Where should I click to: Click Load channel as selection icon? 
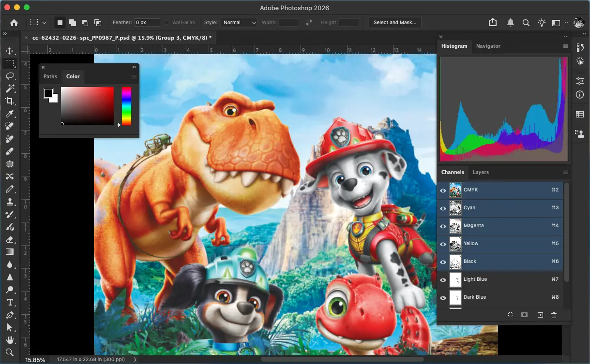pos(511,315)
